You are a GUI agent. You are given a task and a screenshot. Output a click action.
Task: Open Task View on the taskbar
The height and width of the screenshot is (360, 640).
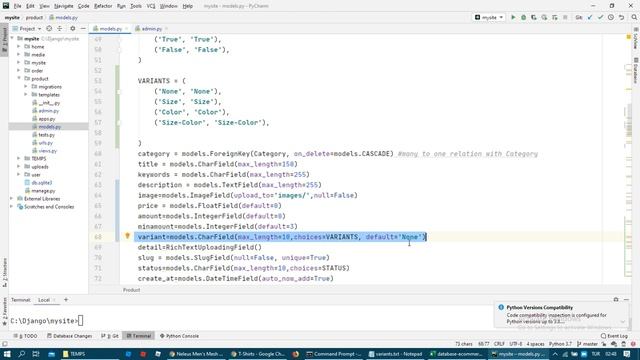[36, 354]
